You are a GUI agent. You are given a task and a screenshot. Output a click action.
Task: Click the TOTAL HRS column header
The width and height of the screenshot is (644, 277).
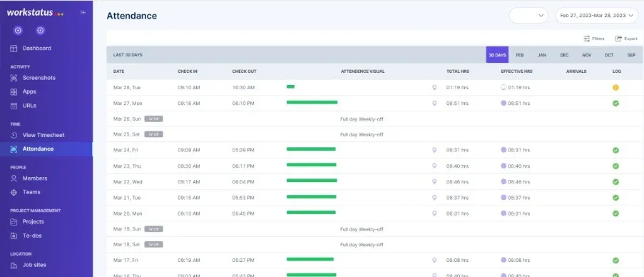458,71
